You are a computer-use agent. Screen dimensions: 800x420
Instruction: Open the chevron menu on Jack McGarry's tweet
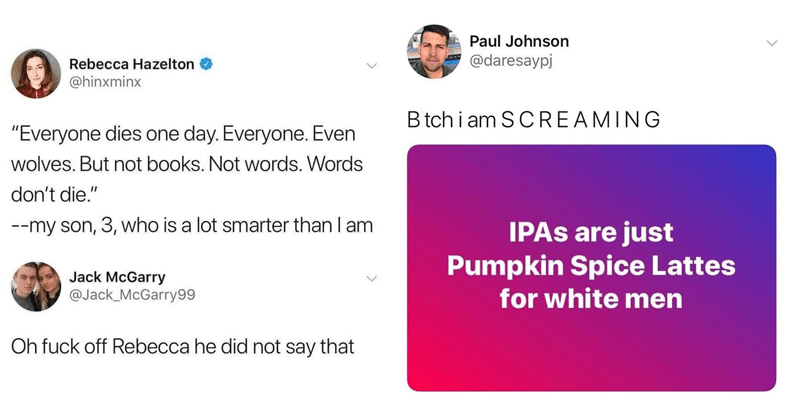coord(370,278)
